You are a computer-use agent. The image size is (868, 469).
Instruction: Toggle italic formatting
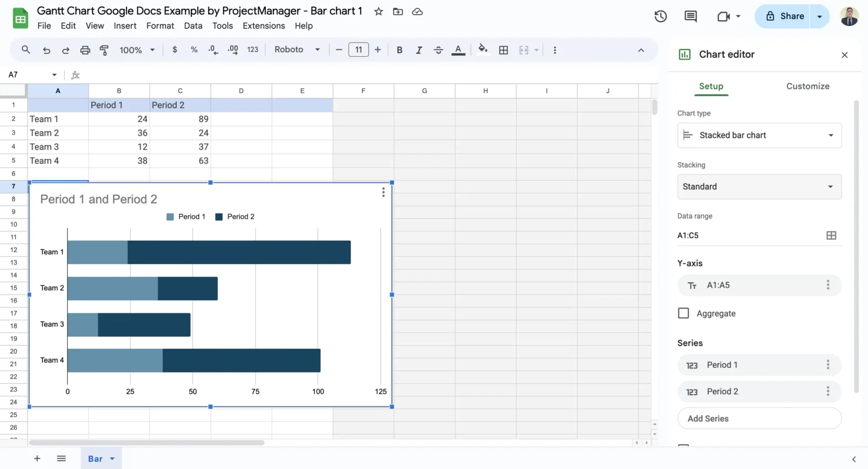(419, 50)
